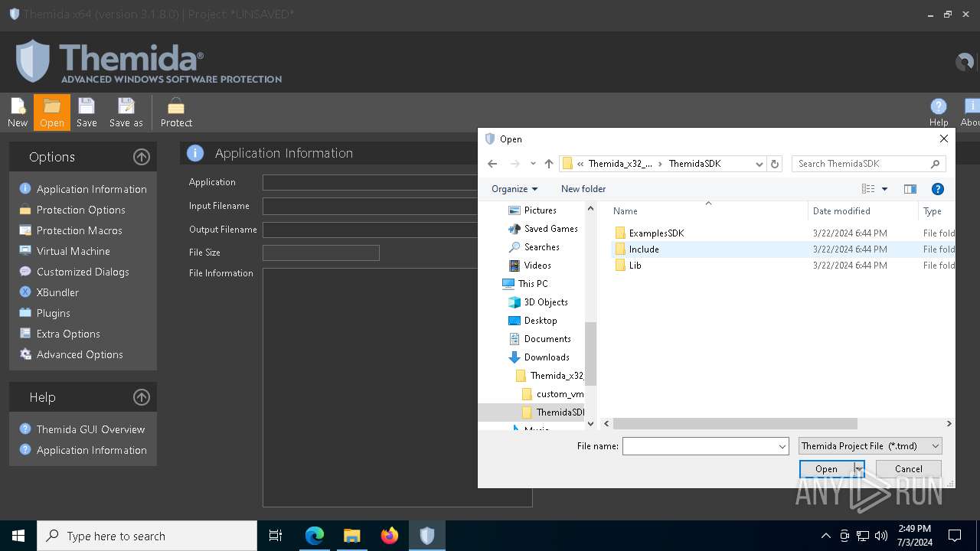Open dialog help question icon

tap(937, 189)
